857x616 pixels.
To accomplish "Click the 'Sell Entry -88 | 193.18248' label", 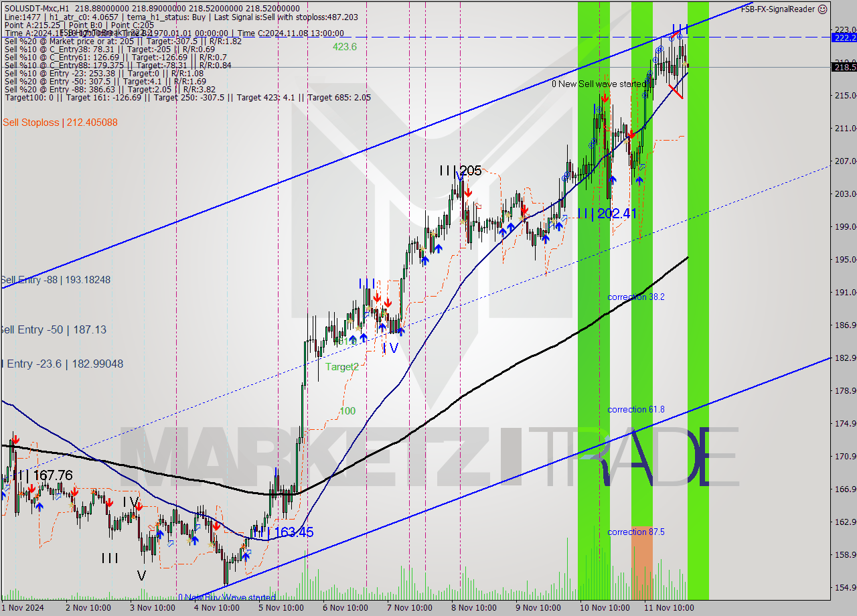I will pos(56,279).
